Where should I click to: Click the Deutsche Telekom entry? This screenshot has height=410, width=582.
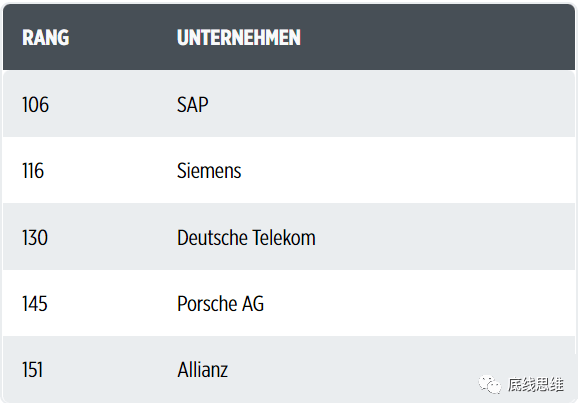tap(246, 237)
